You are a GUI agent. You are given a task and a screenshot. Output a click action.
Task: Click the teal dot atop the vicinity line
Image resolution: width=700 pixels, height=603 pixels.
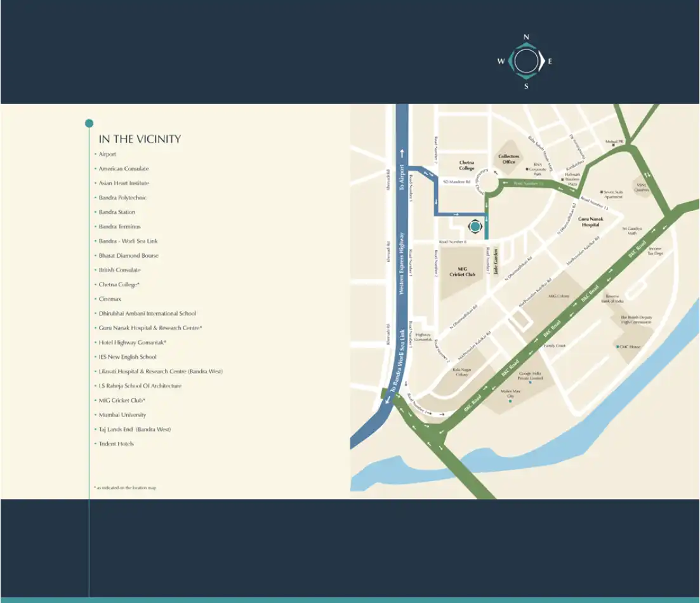[x=89, y=123]
